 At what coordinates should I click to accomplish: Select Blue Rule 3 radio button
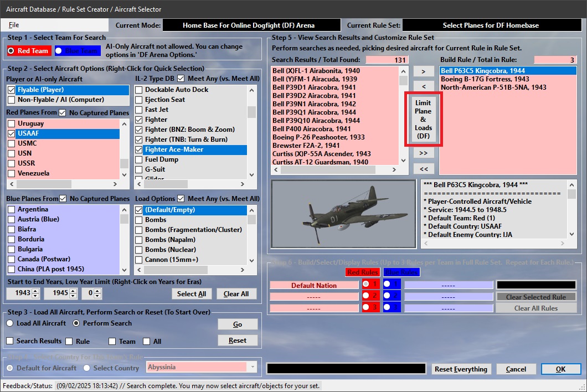(387, 307)
